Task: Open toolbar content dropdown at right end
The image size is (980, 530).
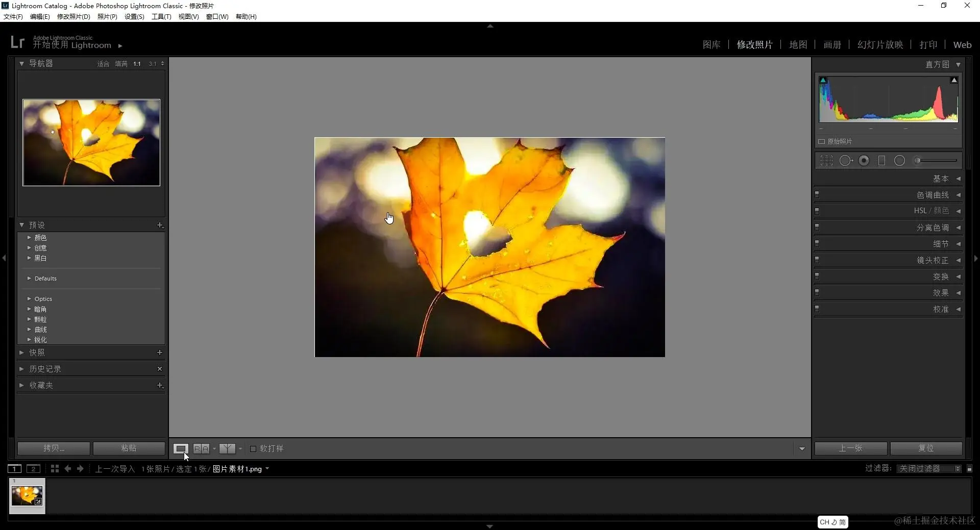Action: point(802,449)
